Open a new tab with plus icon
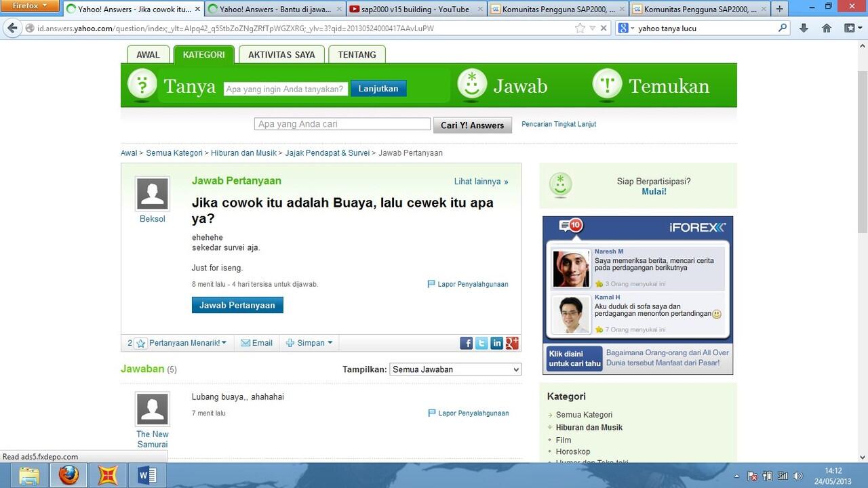868x488 pixels. pyautogui.click(x=779, y=9)
